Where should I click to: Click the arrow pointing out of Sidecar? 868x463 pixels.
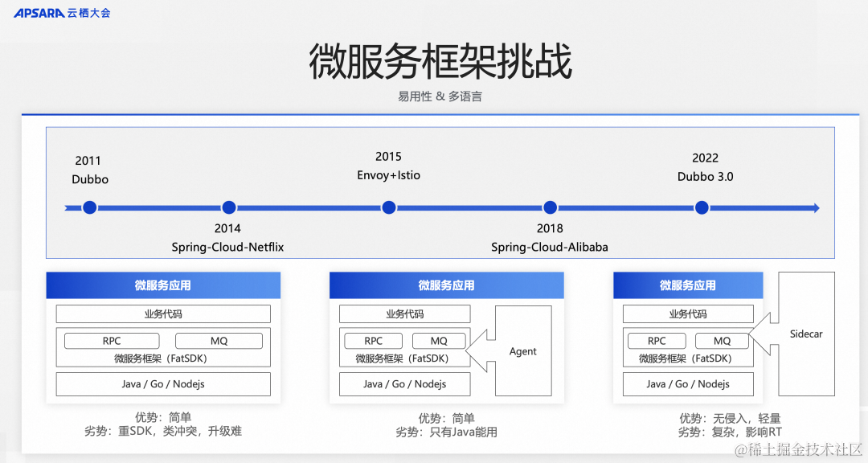(764, 334)
